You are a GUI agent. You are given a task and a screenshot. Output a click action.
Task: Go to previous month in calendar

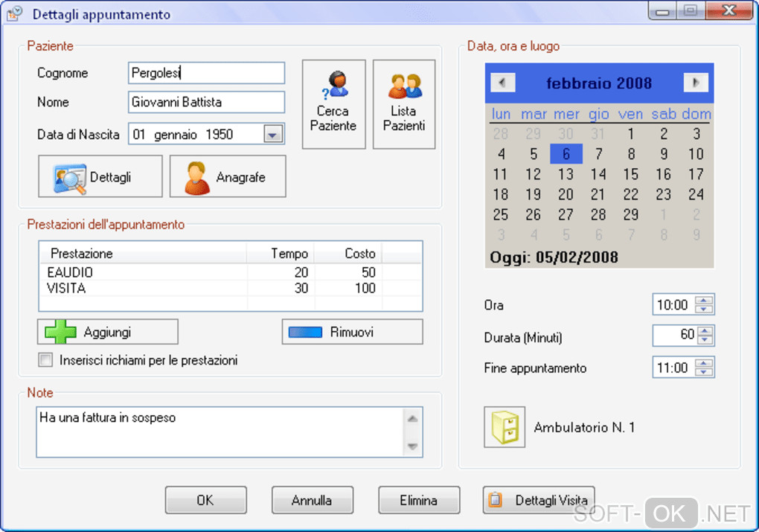(x=502, y=83)
